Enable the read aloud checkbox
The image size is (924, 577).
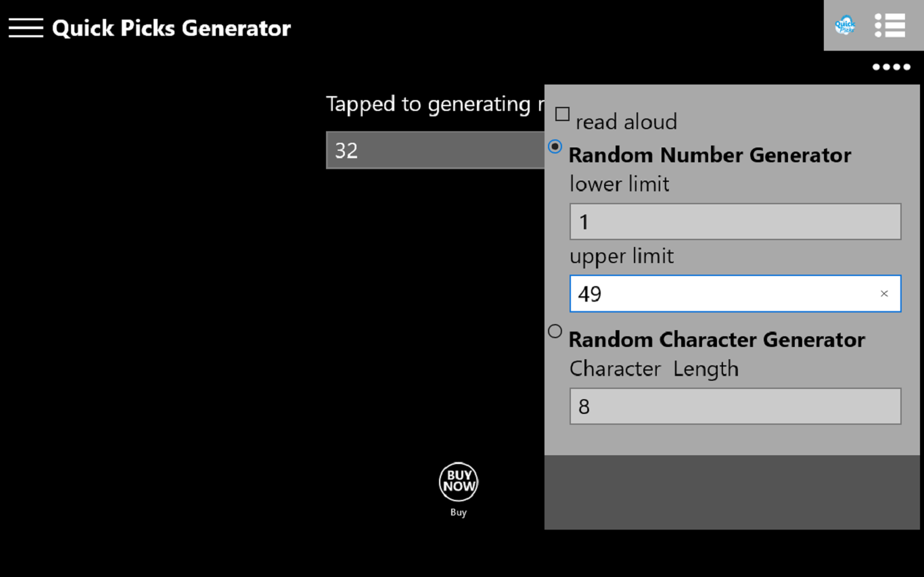562,114
